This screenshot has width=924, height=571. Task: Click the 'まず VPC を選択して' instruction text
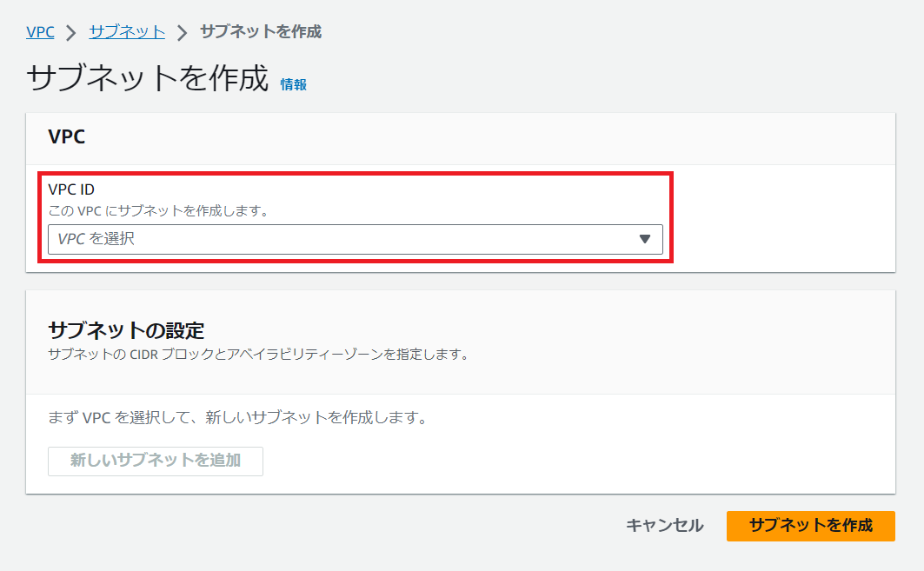click(x=238, y=418)
